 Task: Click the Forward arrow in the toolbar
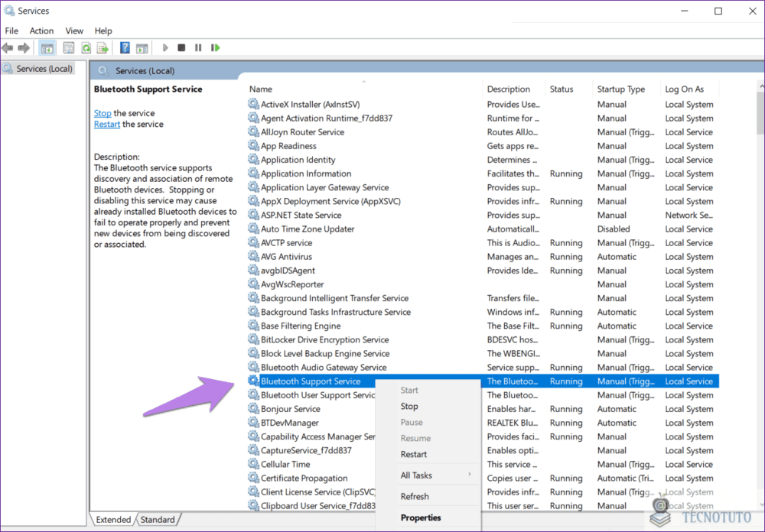coord(24,48)
